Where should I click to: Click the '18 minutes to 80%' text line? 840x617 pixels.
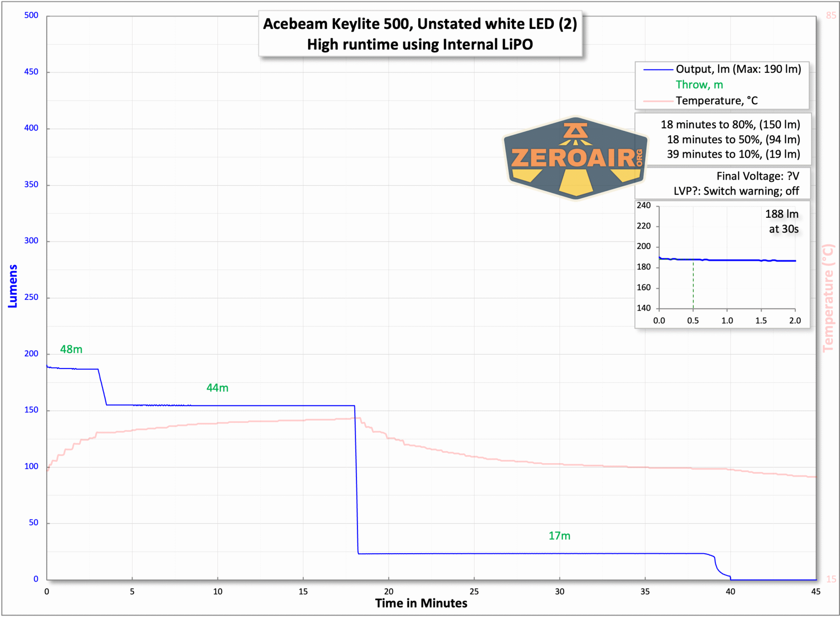pyautogui.click(x=730, y=125)
